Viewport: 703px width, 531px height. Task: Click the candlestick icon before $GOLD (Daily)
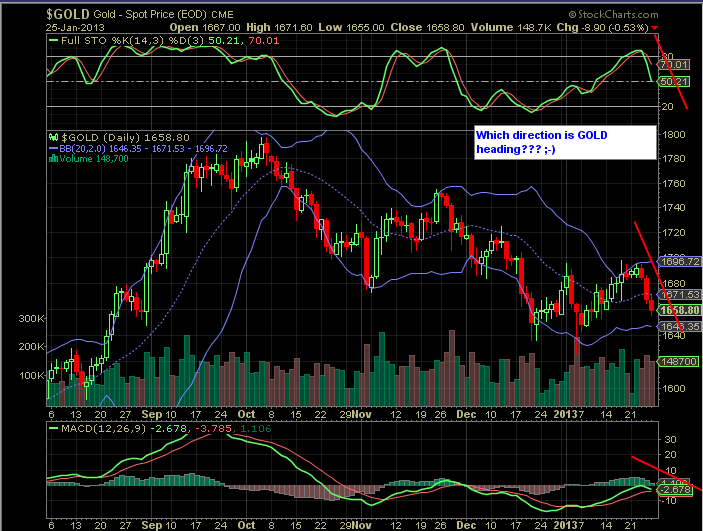coord(53,137)
